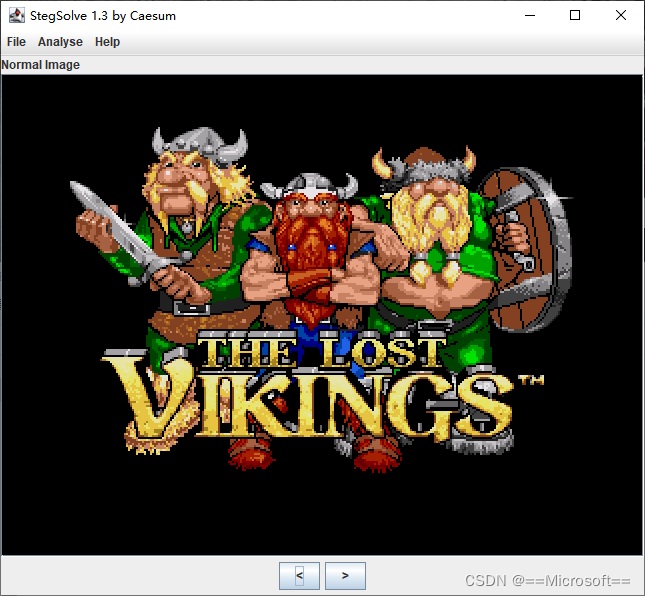Screen dimensions: 645x596
Task: Click the 'Normal Image' mode label
Action: (x=40, y=65)
